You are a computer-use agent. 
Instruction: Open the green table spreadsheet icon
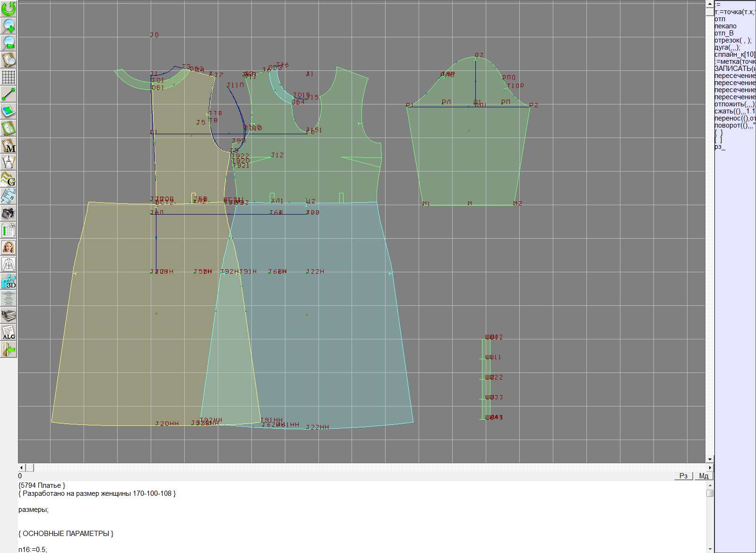click(x=9, y=230)
